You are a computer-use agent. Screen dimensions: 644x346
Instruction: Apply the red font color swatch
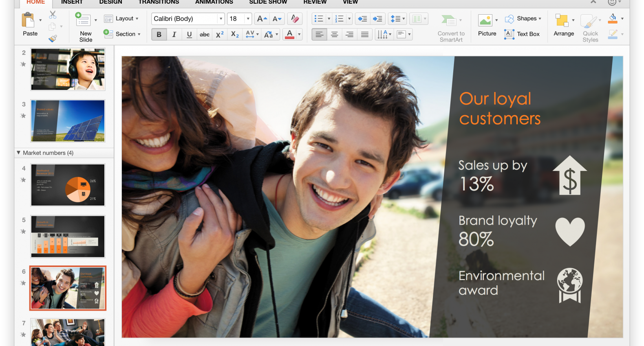click(289, 35)
